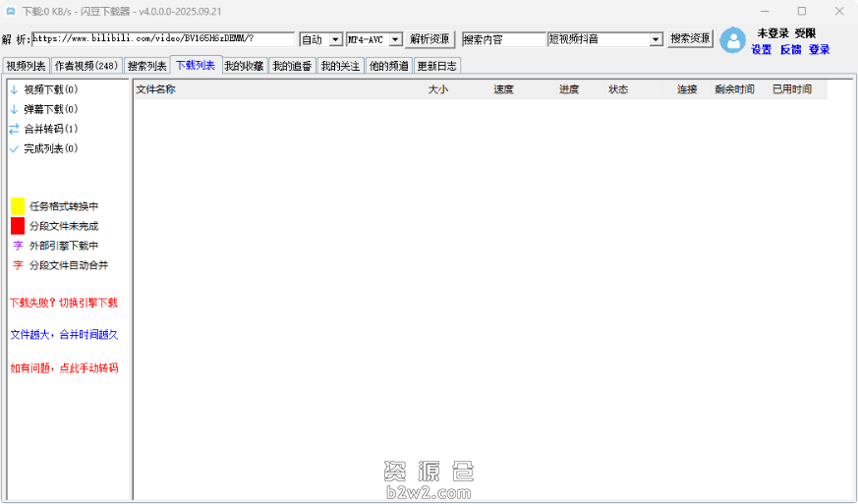This screenshot has width=858, height=504.
Task: Open the 更新日志 tab
Action: coord(436,67)
